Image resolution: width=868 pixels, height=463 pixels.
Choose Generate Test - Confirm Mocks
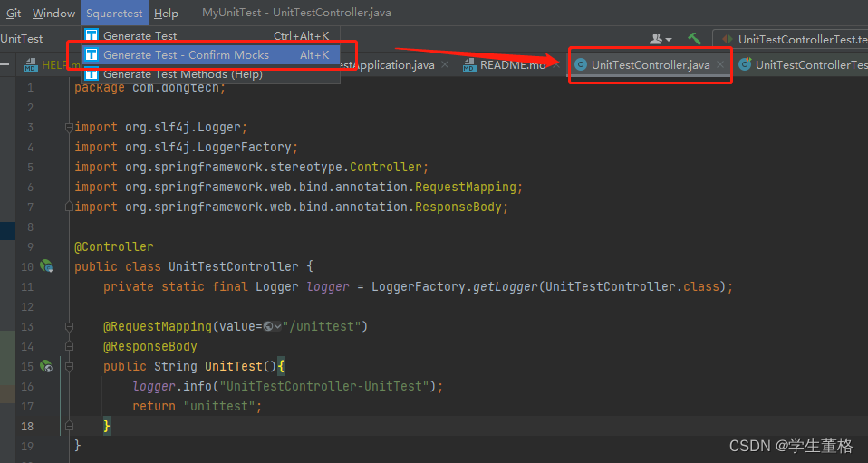[x=210, y=55]
